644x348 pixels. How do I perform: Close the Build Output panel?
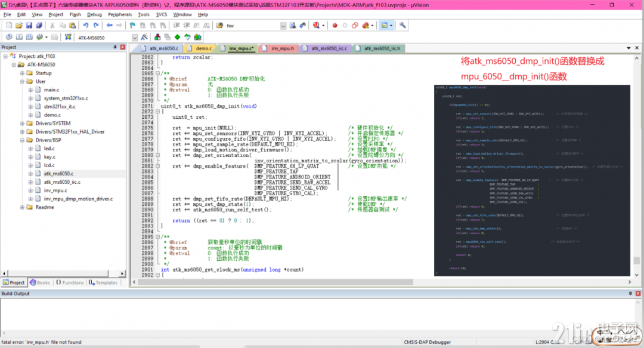click(638, 294)
